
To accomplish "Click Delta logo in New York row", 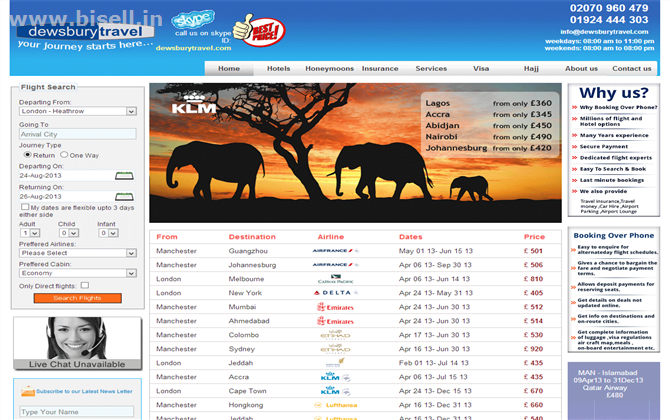I will click(335, 293).
